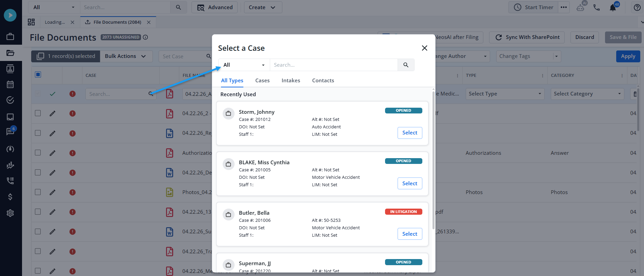Click the Apply button

[628, 56]
